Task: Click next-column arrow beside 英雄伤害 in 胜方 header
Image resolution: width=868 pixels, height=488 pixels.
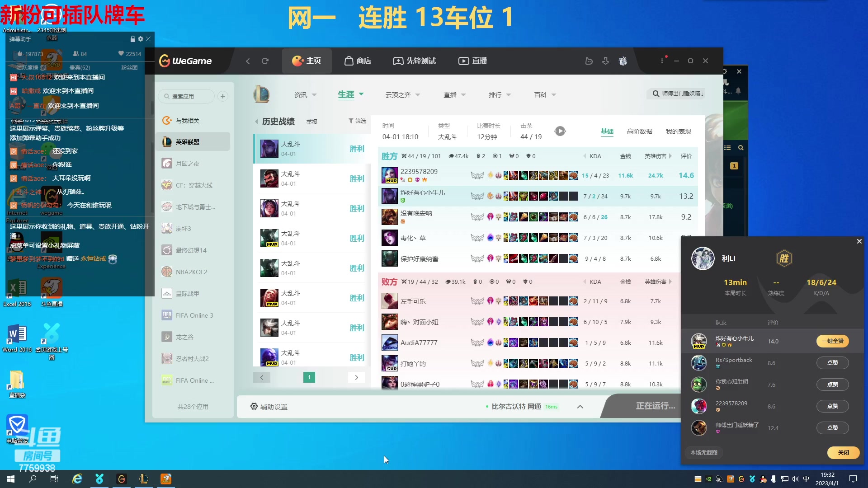Action: coord(670,156)
